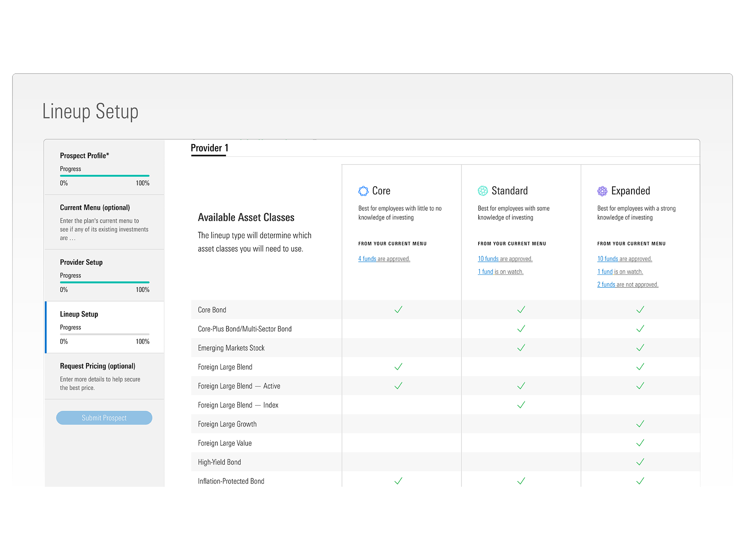The height and width of the screenshot is (560, 747).
Task: Open the Provider 1 tab
Action: point(209,148)
